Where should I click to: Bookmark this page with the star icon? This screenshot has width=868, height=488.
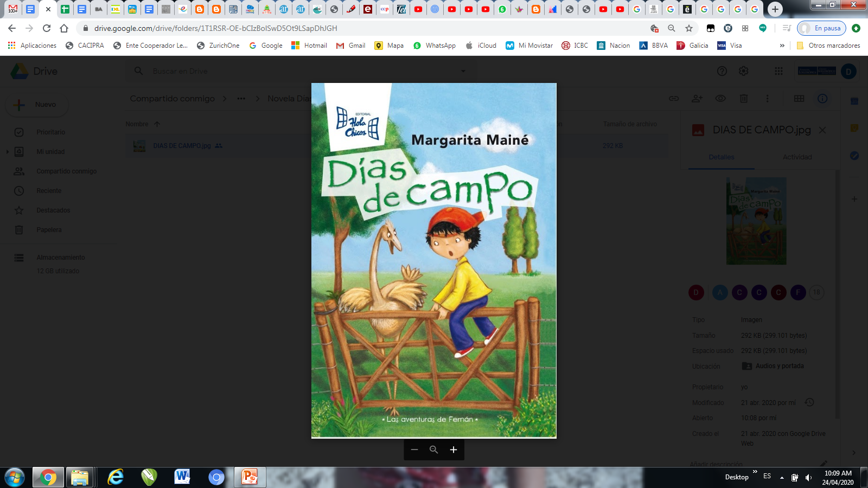(689, 28)
